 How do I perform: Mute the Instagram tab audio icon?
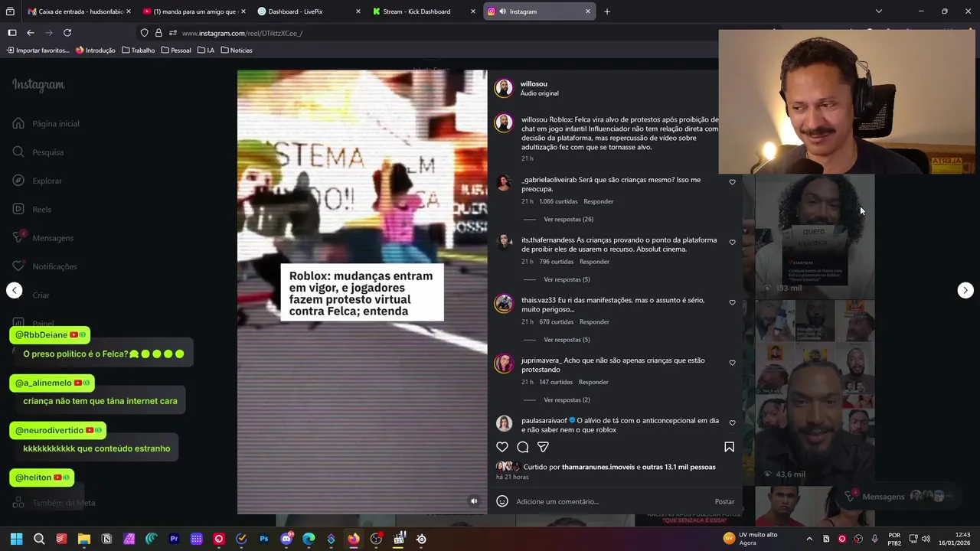(x=501, y=11)
